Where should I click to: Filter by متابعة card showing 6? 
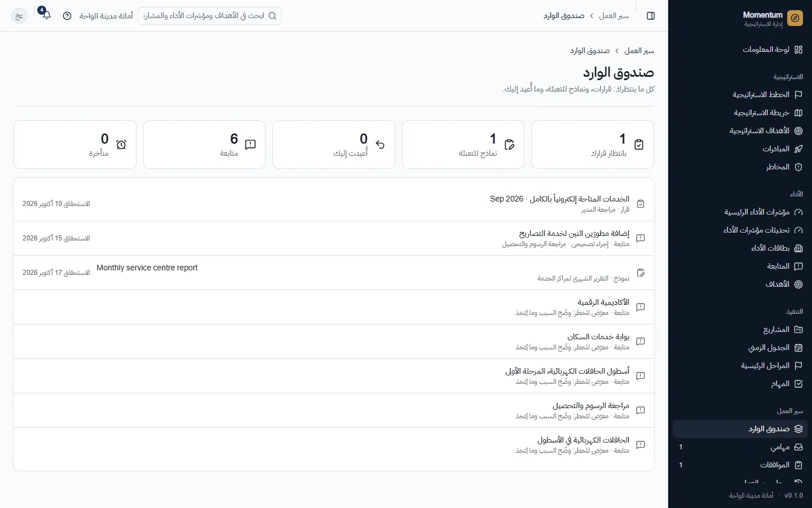coord(204,144)
